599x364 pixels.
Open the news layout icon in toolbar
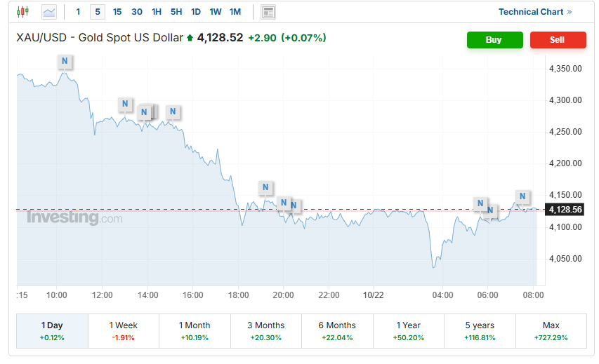(x=268, y=12)
